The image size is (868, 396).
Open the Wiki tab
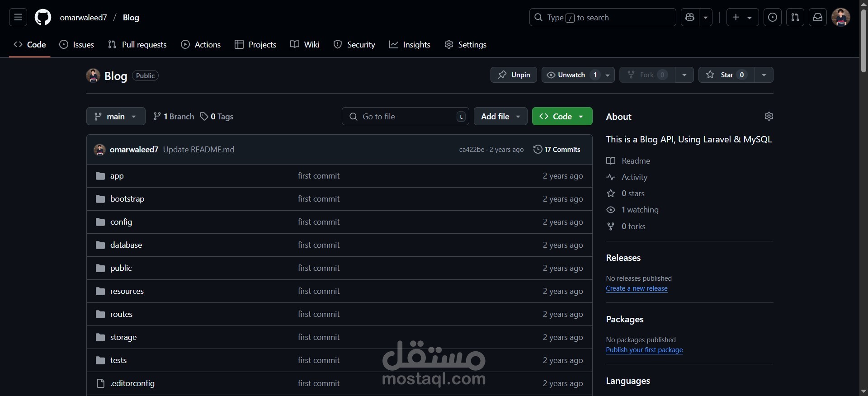(305, 44)
